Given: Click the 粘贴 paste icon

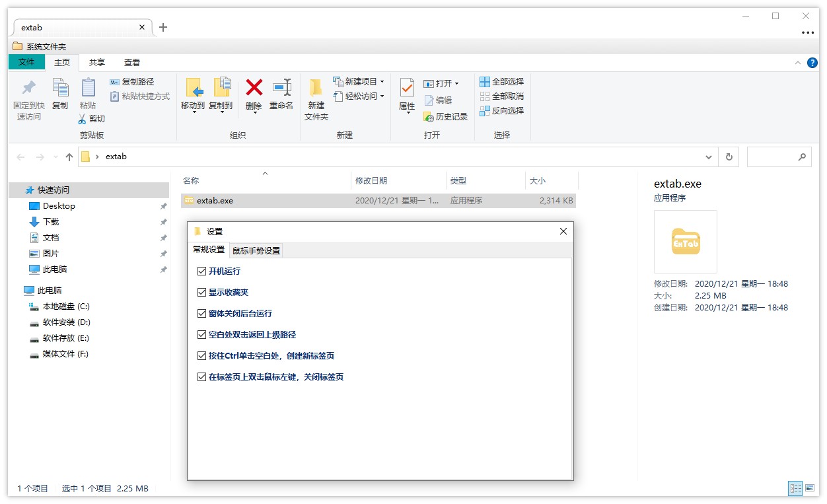Looking at the screenshot, I should (x=88, y=88).
